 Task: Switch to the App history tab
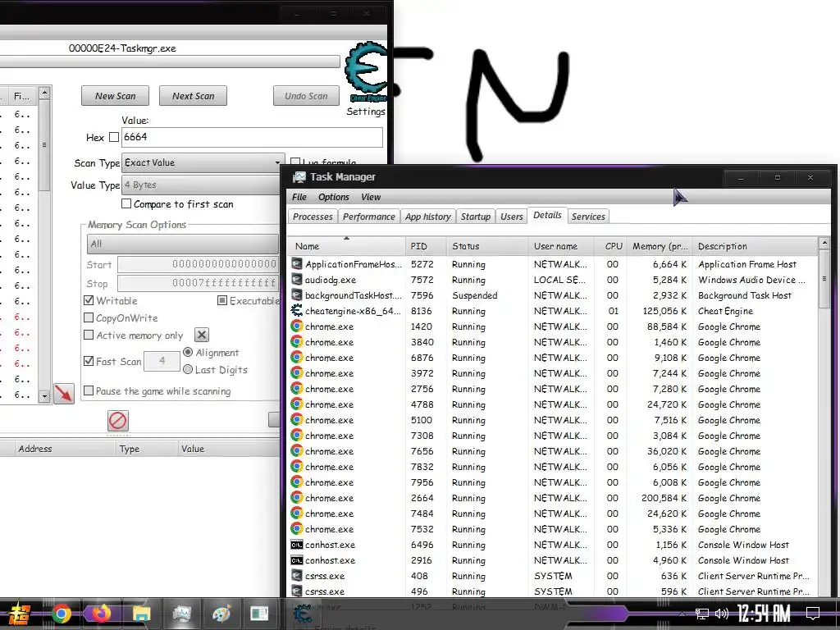(427, 217)
